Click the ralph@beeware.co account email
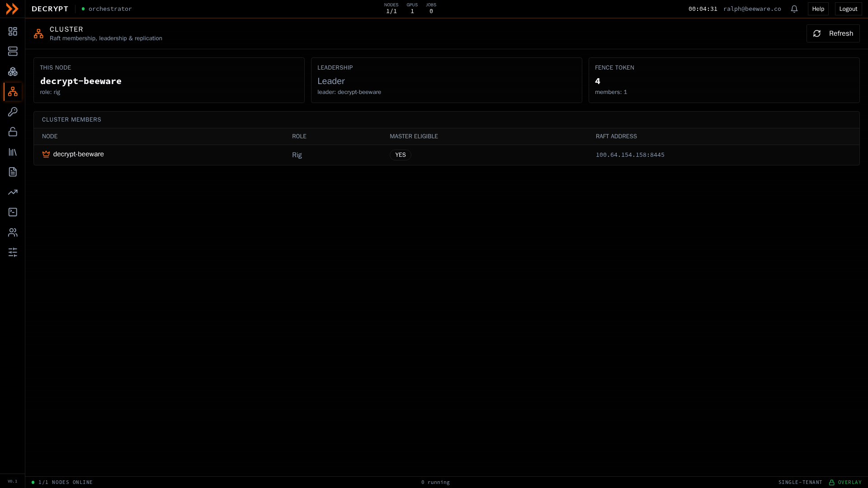 pos(752,9)
